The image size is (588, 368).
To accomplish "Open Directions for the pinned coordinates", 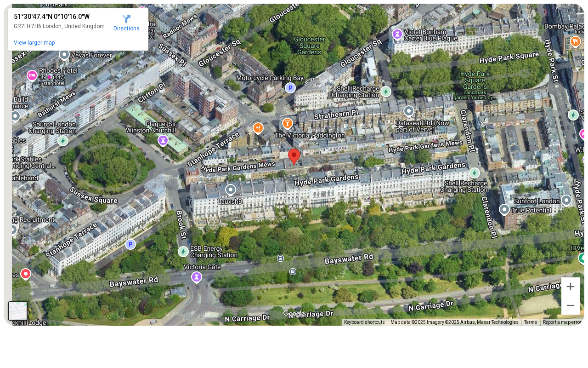I will click(x=126, y=23).
